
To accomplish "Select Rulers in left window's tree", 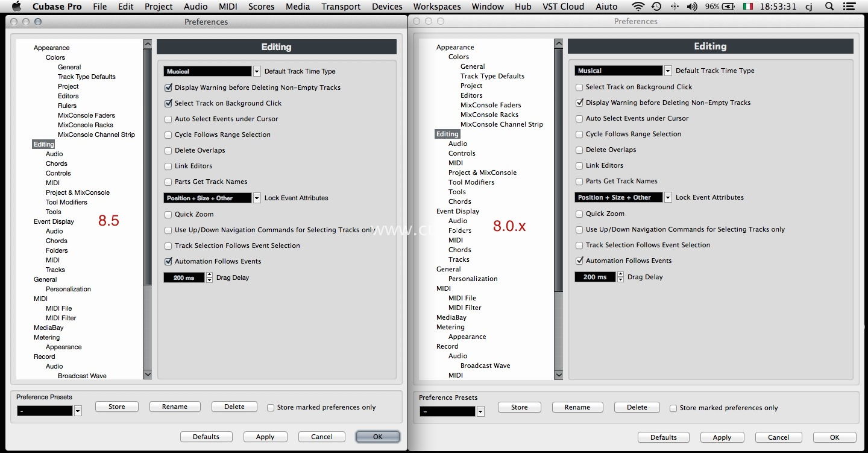I will point(67,106).
